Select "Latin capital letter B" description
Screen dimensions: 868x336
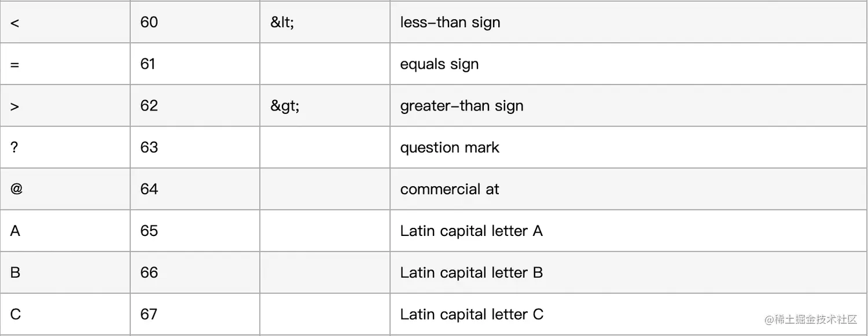471,272
